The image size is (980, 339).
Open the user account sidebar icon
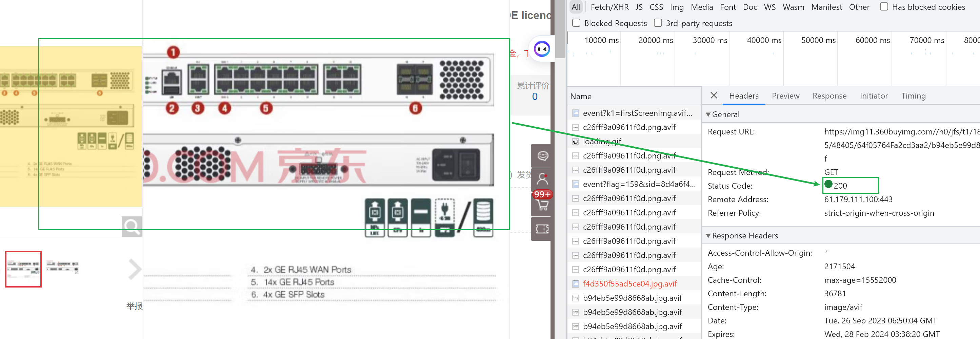tap(542, 178)
